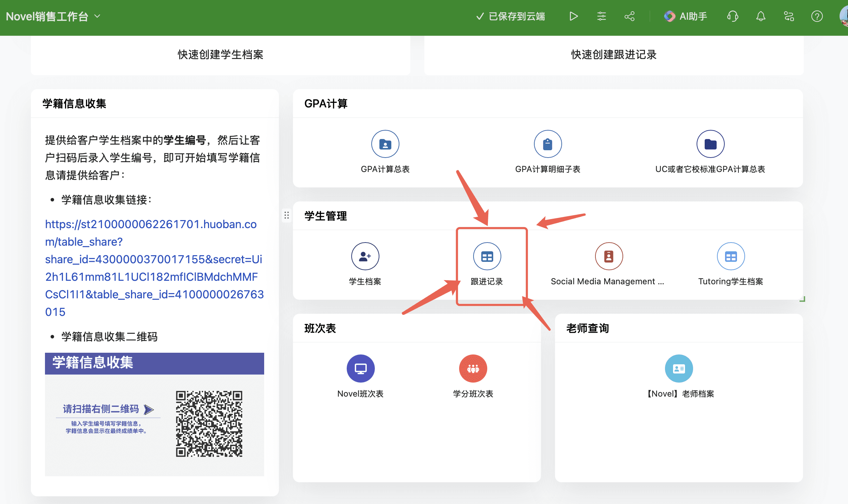This screenshot has height=504, width=848.
Task: Open 学分班次表 red group icon
Action: pyautogui.click(x=473, y=369)
